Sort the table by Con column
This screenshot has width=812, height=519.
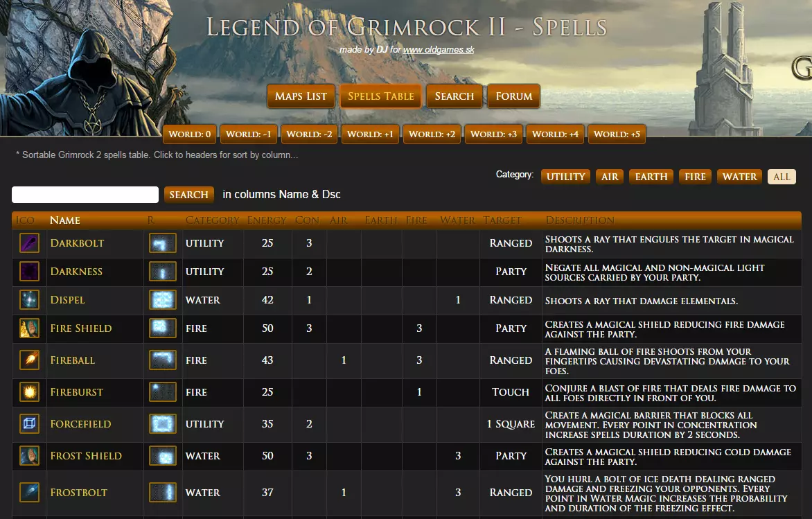pos(307,220)
